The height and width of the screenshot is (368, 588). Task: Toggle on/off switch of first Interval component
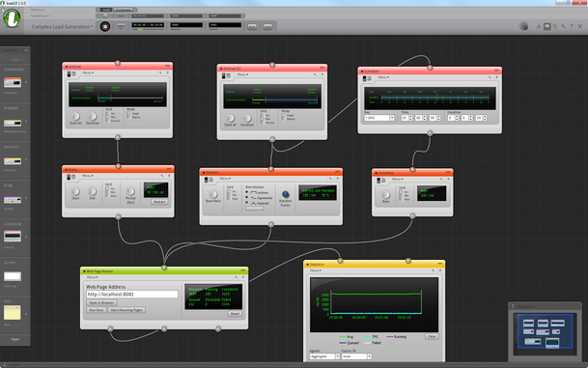click(69, 74)
